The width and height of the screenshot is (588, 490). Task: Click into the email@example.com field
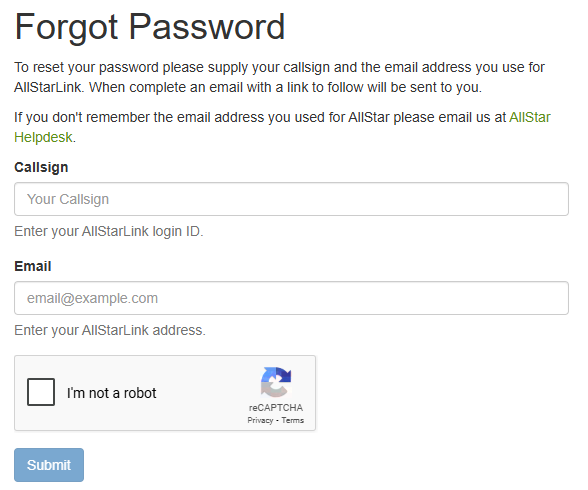[291, 298]
